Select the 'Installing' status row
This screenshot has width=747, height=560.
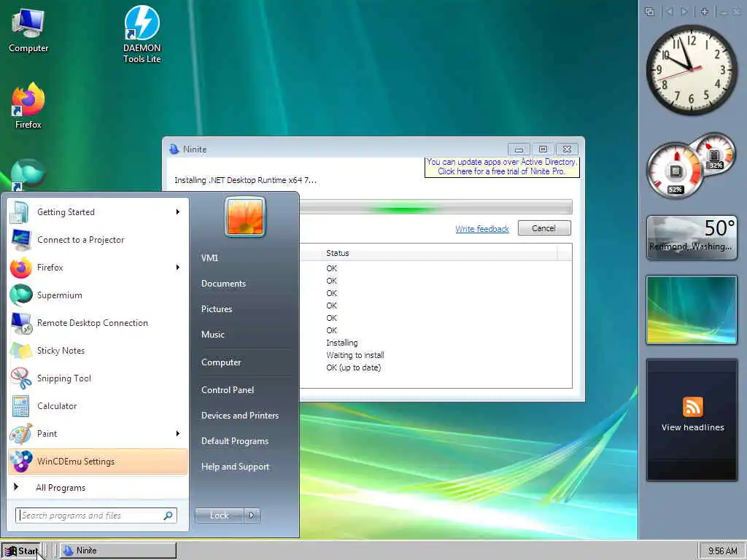coord(341,343)
